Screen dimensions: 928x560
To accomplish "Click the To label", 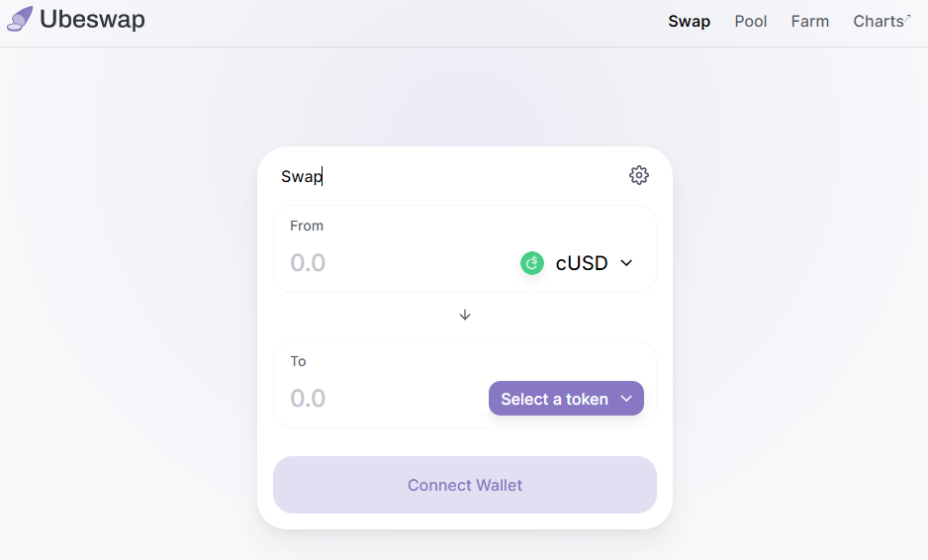I will (298, 361).
